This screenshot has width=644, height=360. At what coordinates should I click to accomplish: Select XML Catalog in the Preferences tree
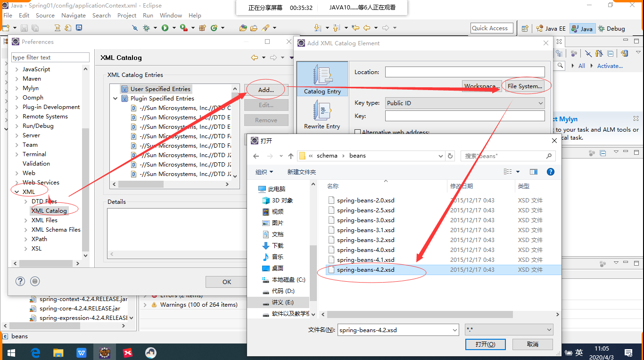pyautogui.click(x=49, y=211)
